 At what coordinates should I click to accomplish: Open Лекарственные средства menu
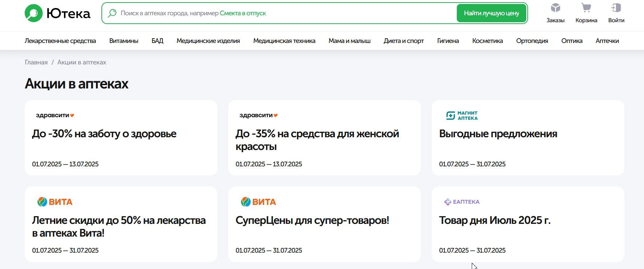pos(60,41)
